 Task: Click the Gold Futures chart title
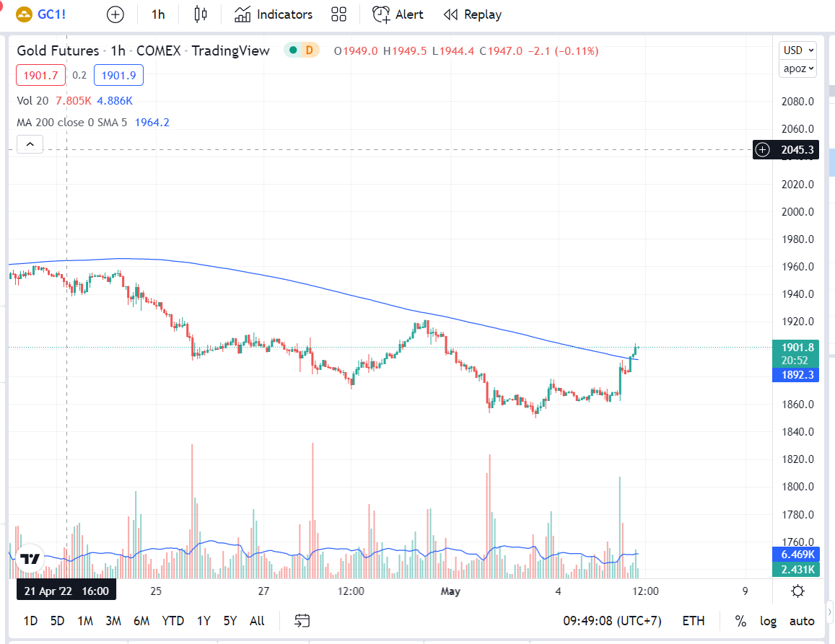[x=58, y=50]
